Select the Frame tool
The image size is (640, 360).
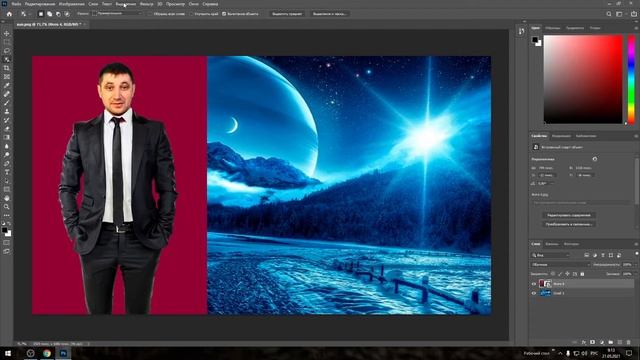pyautogui.click(x=7, y=77)
